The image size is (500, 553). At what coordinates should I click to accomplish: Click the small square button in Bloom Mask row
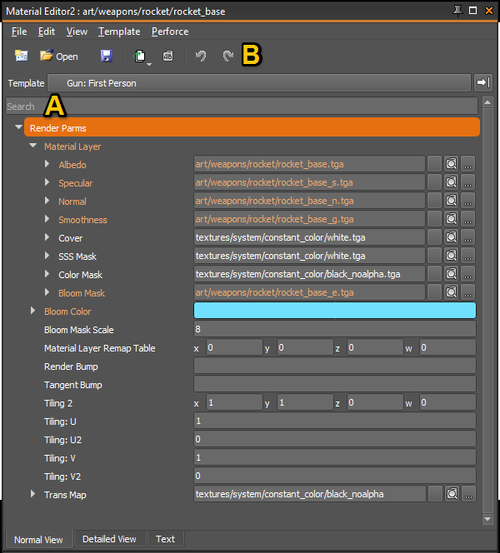(434, 292)
